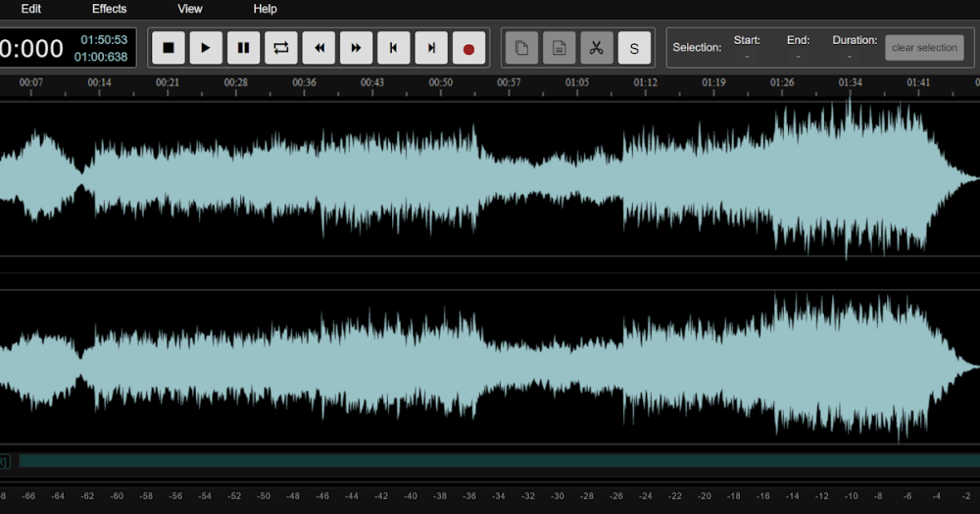The width and height of the screenshot is (980, 514).
Task: Paste audio using the paste icon
Action: click(559, 48)
